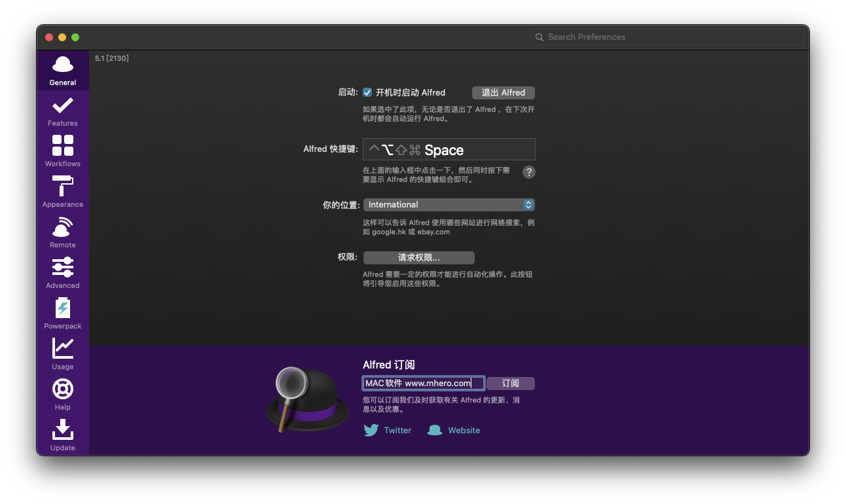Open the Usage chart section

tap(63, 355)
